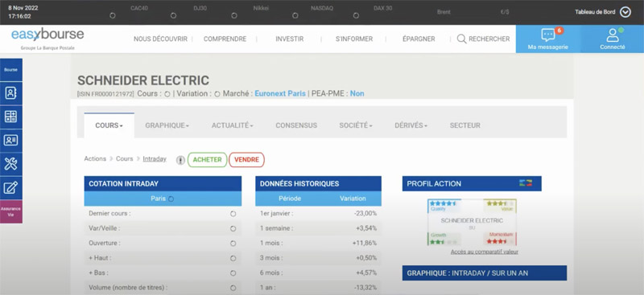Open the NOUS DÉCOUVRIR menu
Image resolution: width=644 pixels, height=295 pixels.
pos(160,39)
